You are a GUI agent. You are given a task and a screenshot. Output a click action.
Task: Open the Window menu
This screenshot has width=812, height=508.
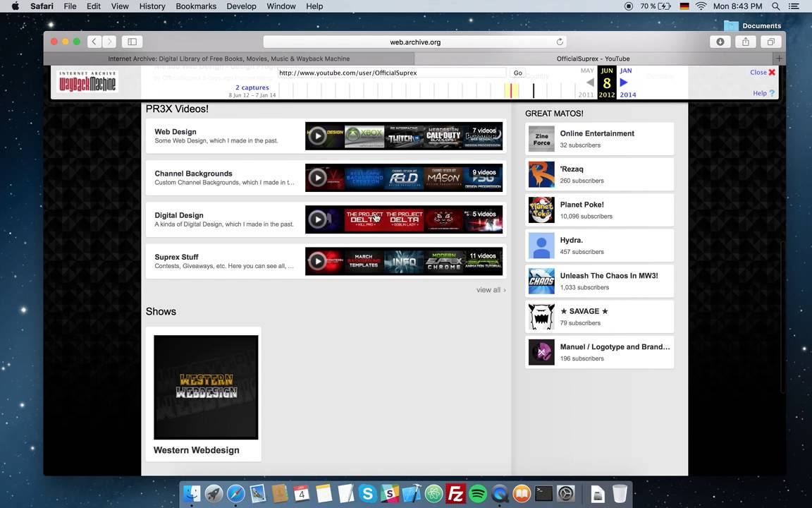pyautogui.click(x=281, y=6)
